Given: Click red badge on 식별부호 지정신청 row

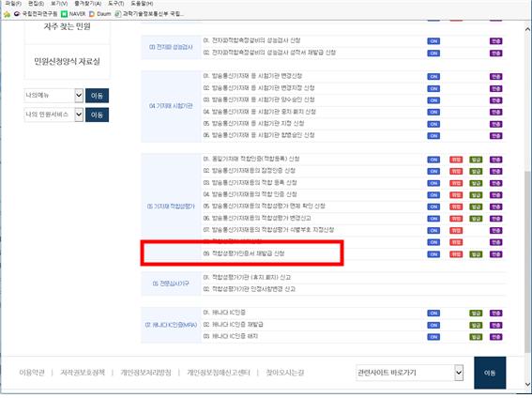Looking at the screenshot, I should [456, 230].
